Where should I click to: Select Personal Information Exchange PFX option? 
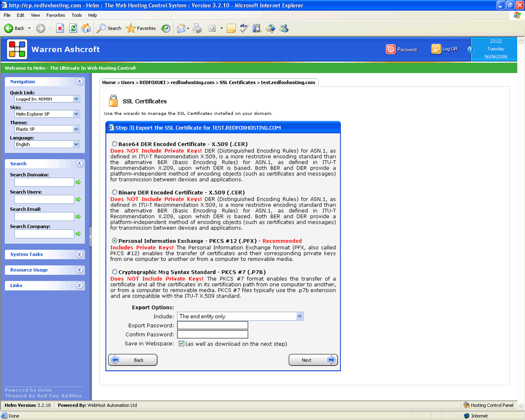point(114,241)
